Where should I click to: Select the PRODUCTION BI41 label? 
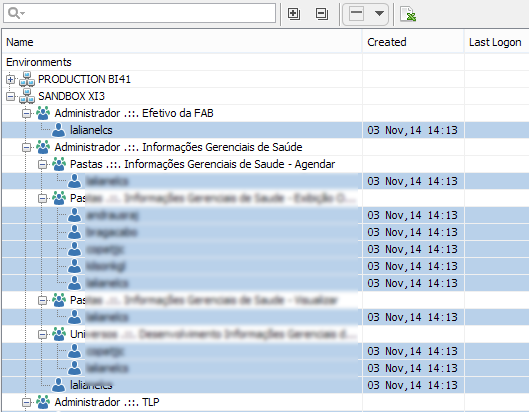click(x=84, y=79)
